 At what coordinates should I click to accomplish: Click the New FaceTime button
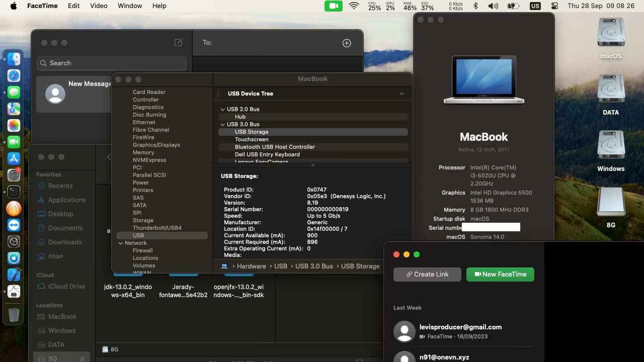pos(500,274)
